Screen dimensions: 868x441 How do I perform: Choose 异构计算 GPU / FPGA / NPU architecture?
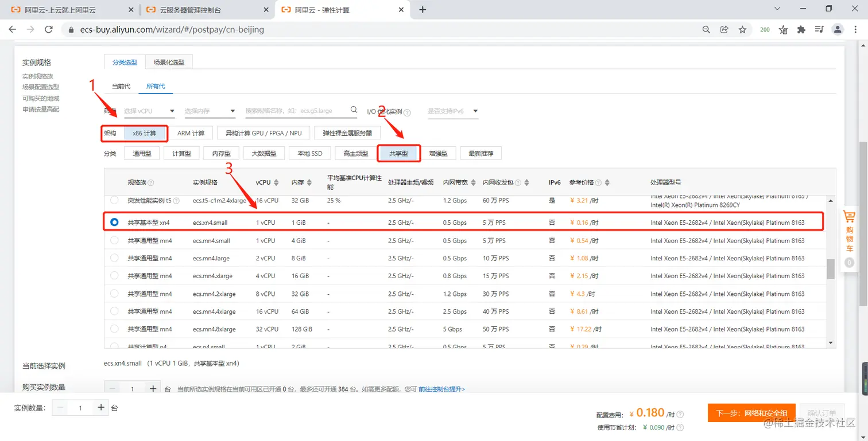[x=263, y=133]
